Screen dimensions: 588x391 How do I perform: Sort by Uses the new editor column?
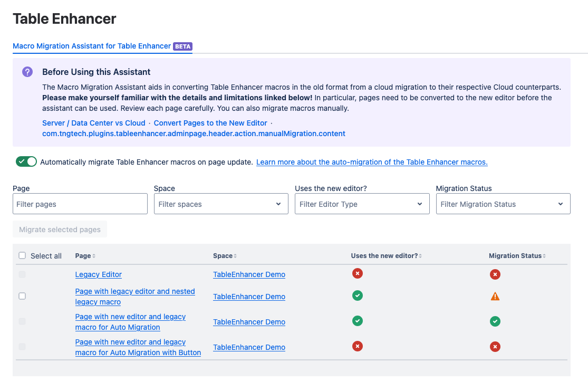[x=386, y=256]
